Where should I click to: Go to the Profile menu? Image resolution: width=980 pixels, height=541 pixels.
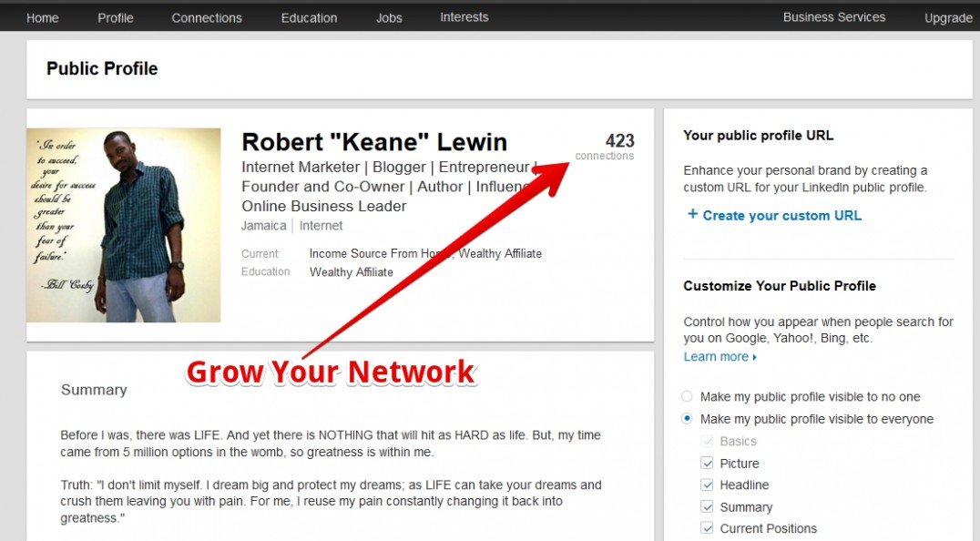point(115,18)
